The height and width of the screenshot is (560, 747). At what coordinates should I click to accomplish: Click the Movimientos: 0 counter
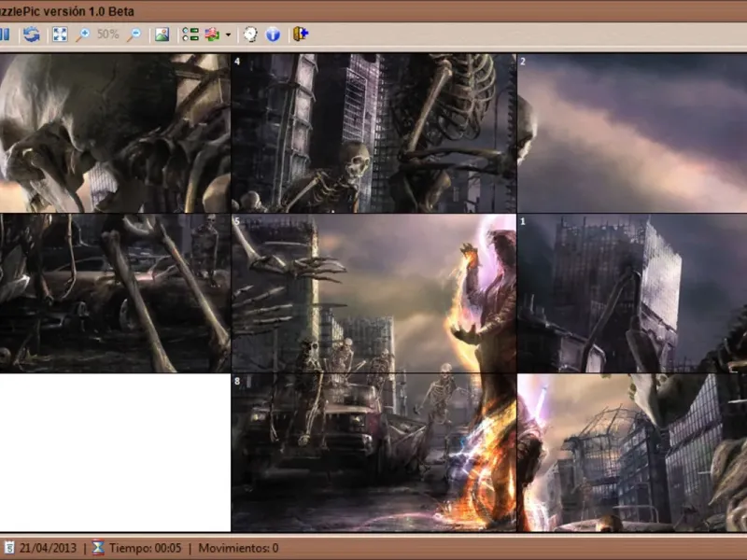[238, 548]
